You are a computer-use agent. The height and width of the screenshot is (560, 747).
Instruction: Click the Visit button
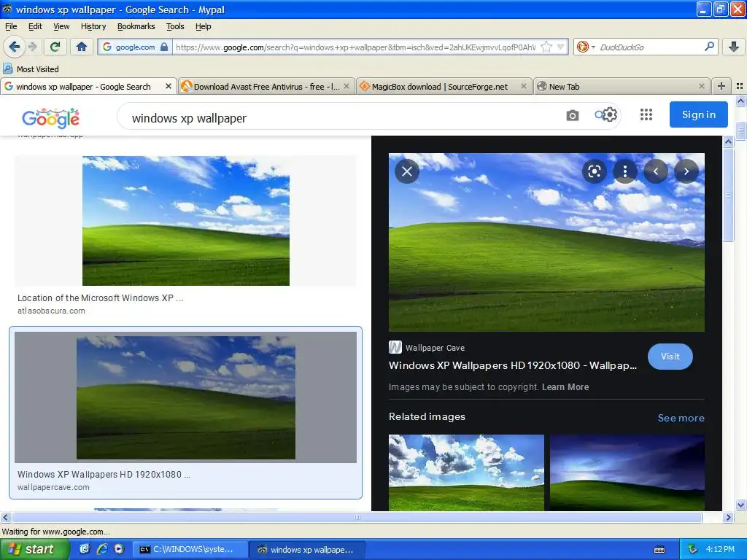click(670, 356)
